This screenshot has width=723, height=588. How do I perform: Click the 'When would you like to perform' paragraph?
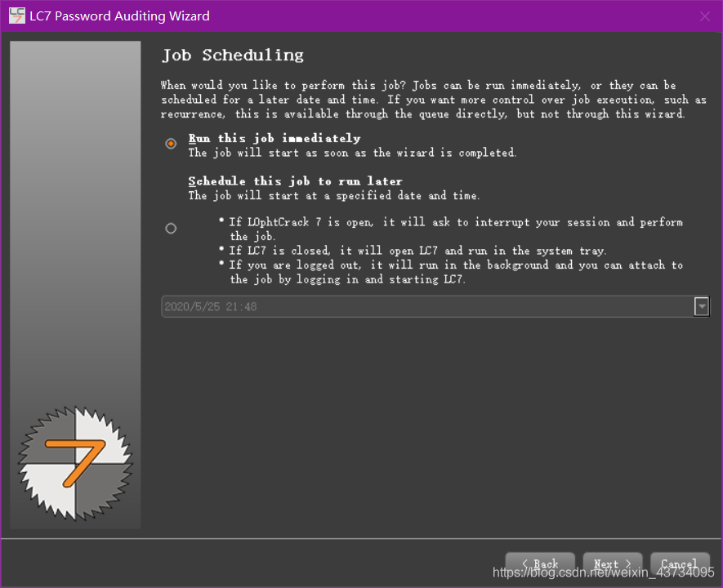tap(434, 100)
